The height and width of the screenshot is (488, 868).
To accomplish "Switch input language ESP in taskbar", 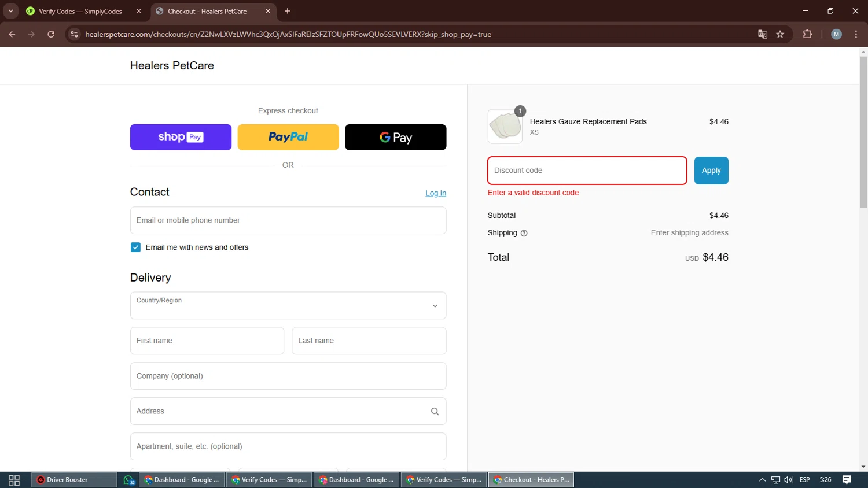I will click(x=804, y=480).
